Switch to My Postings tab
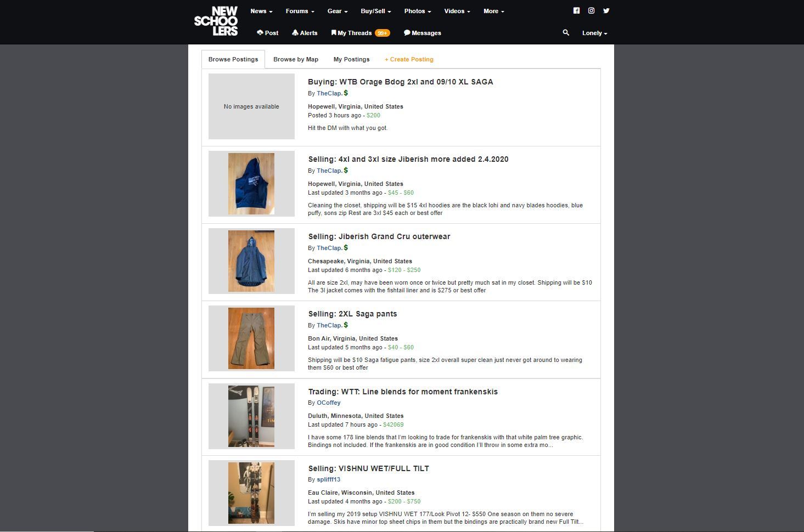This screenshot has height=532, width=804. tap(351, 59)
